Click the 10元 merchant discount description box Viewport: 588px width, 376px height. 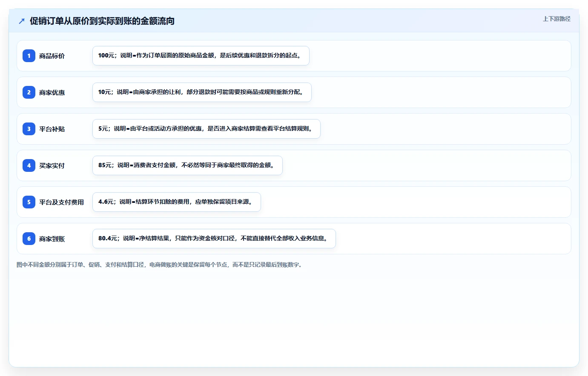(202, 92)
